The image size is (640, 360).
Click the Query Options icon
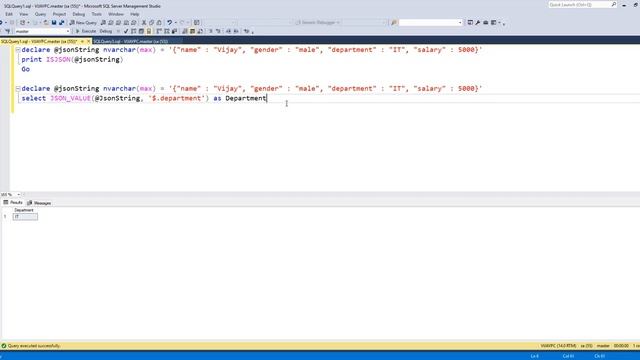(141, 31)
